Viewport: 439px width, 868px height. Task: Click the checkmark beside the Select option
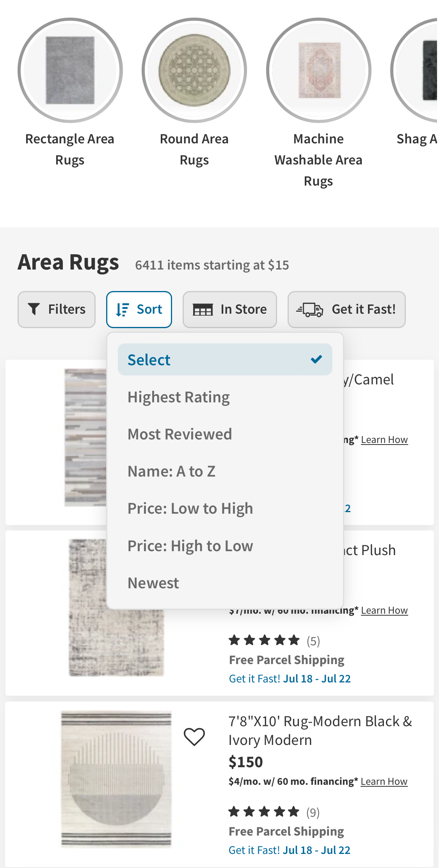coord(316,359)
